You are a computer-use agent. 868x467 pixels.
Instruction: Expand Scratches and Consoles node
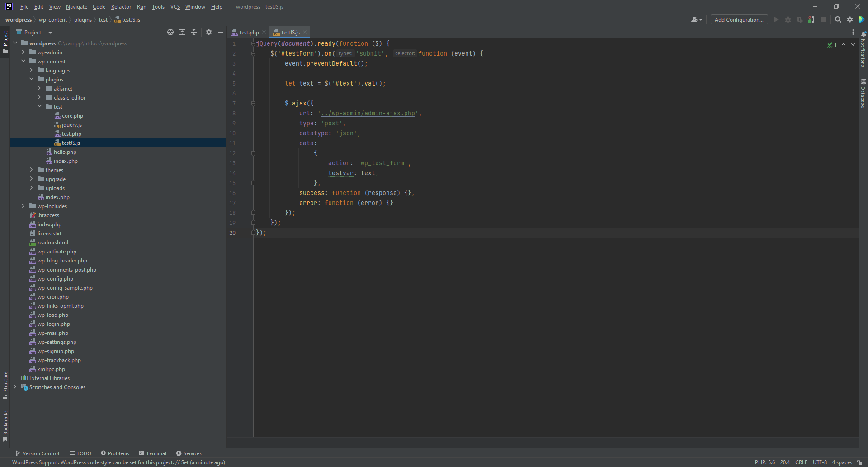[x=15, y=387]
